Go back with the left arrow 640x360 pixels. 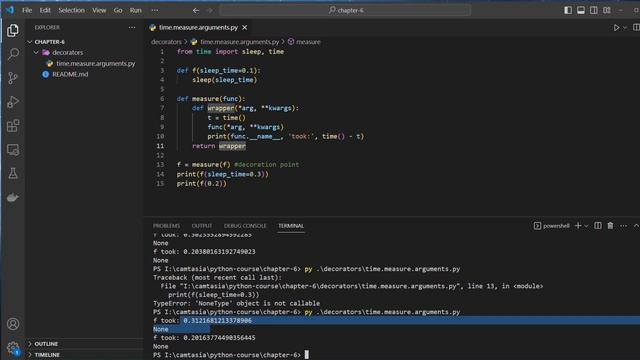[x=196, y=10]
